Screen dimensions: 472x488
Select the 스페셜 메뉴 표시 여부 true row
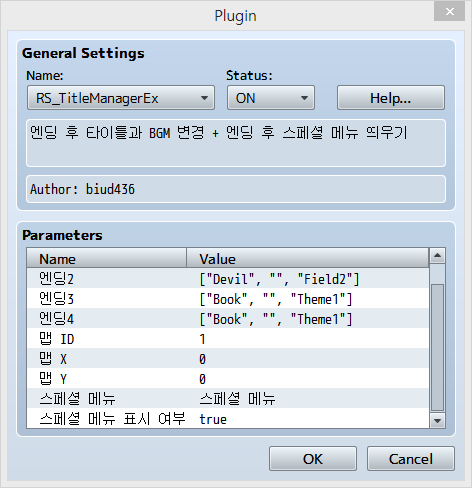[228, 418]
